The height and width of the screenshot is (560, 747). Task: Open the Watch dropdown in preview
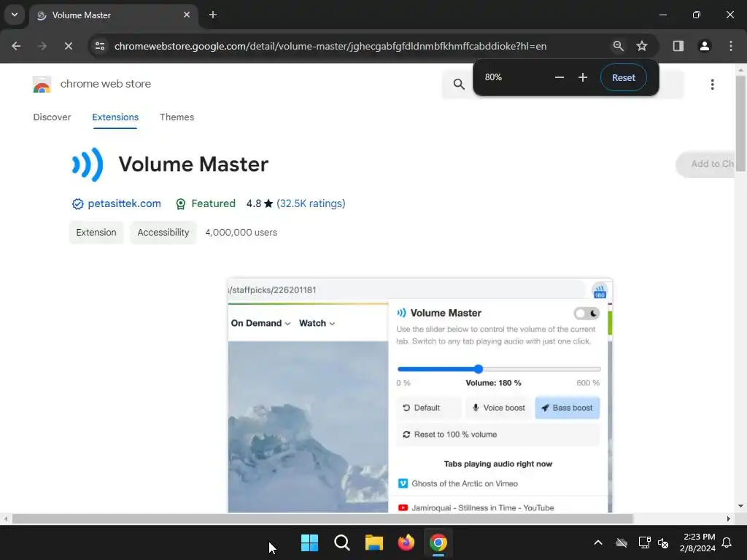point(317,323)
